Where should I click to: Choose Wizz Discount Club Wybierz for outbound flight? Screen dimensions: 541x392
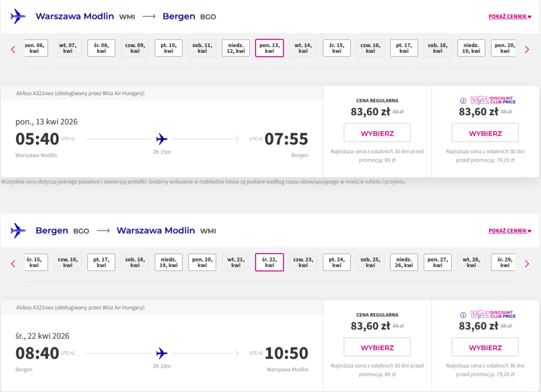[x=485, y=133]
